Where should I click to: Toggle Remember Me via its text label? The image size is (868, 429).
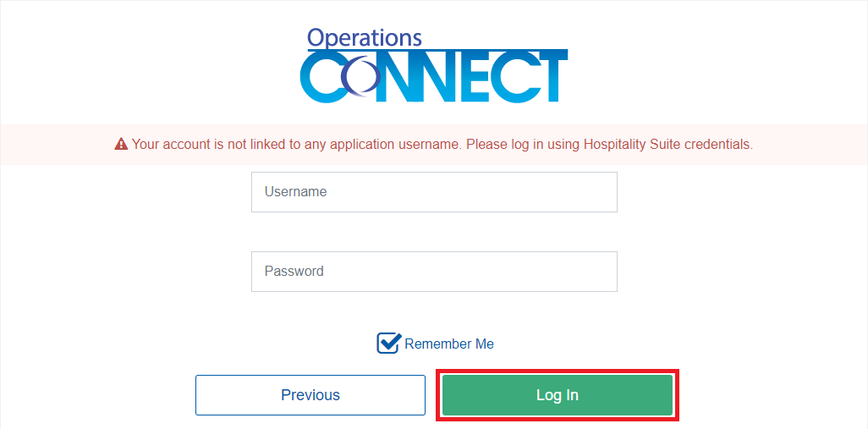coord(449,344)
